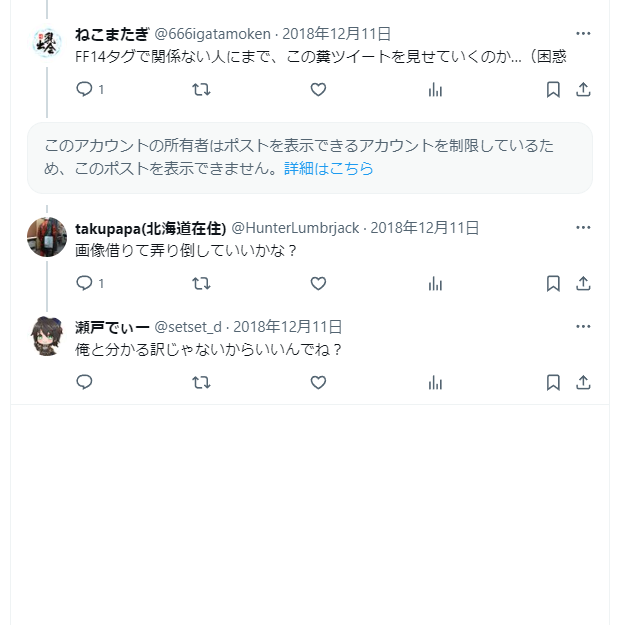The width and height of the screenshot is (623, 625).
Task: Bookmark takupapa's post
Action: [x=553, y=283]
